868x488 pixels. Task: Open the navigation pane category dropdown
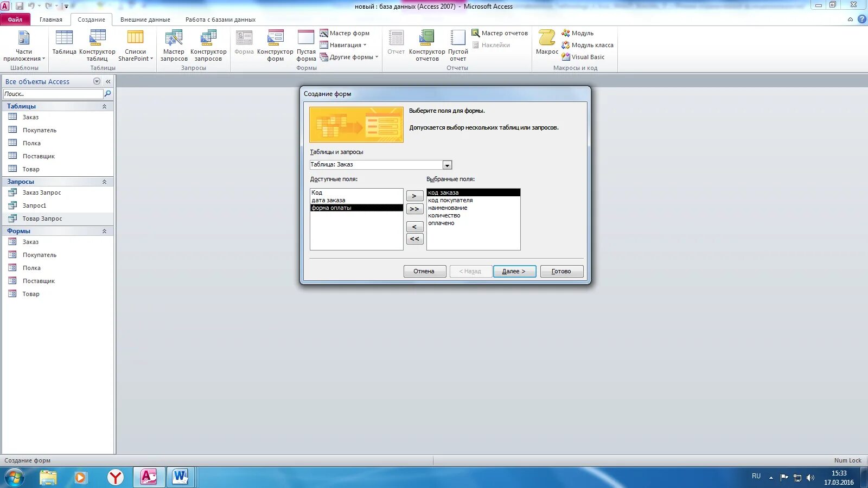coord(97,81)
